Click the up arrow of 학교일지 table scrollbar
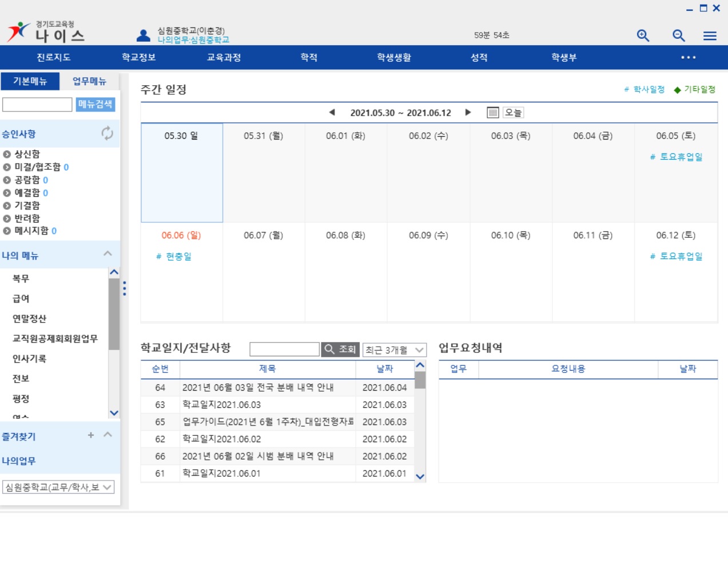Screen dimensions: 728x572 click(x=420, y=366)
